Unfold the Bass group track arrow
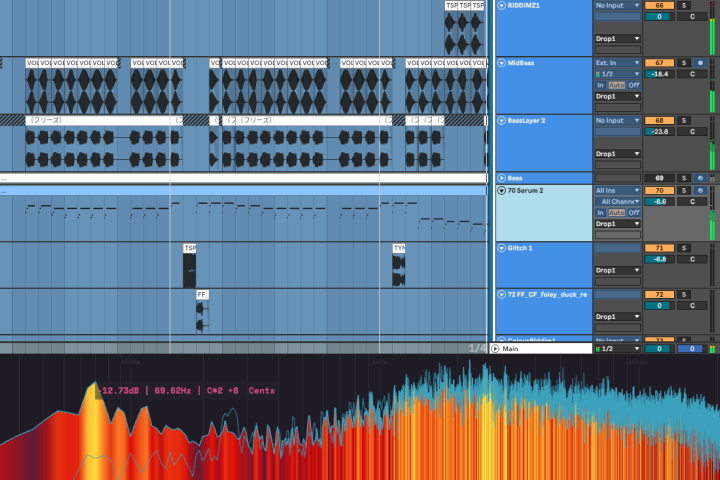 pos(501,178)
